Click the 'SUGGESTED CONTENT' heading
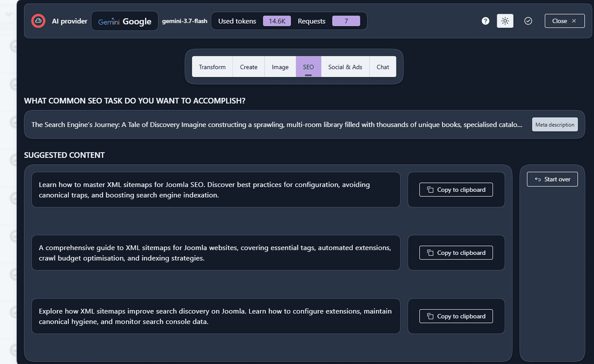Image resolution: width=594 pixels, height=364 pixels. coord(64,155)
